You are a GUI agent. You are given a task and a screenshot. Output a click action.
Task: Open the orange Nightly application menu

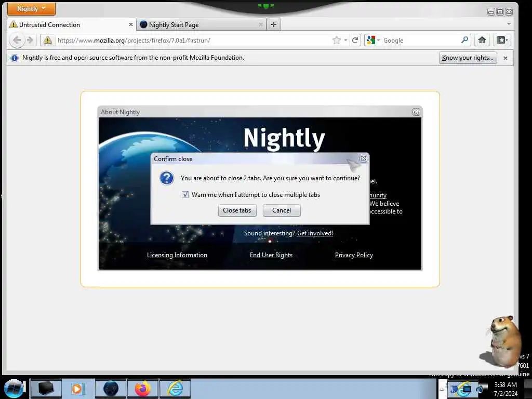coord(31,9)
